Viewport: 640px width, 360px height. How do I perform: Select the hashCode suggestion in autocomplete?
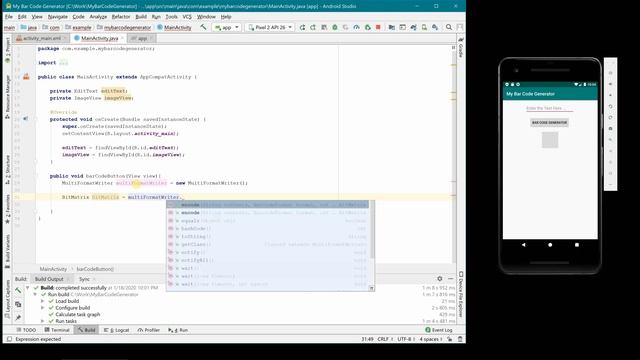coord(268,229)
